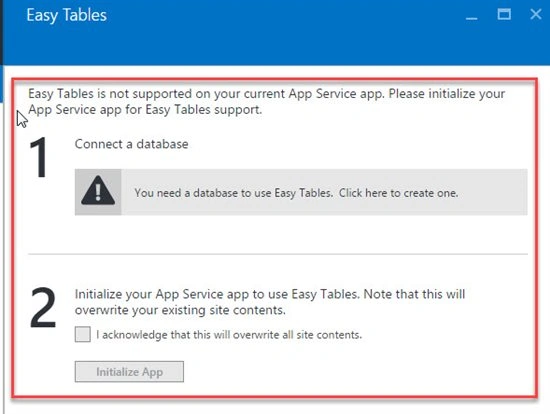Screen dimensions: 550x414
Task: Click the 'I acknowledge that this will overwrite' label
Action: 229,335
